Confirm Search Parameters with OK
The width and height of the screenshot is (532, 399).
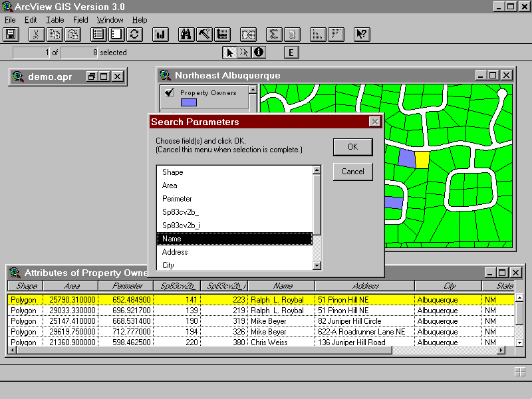click(353, 147)
